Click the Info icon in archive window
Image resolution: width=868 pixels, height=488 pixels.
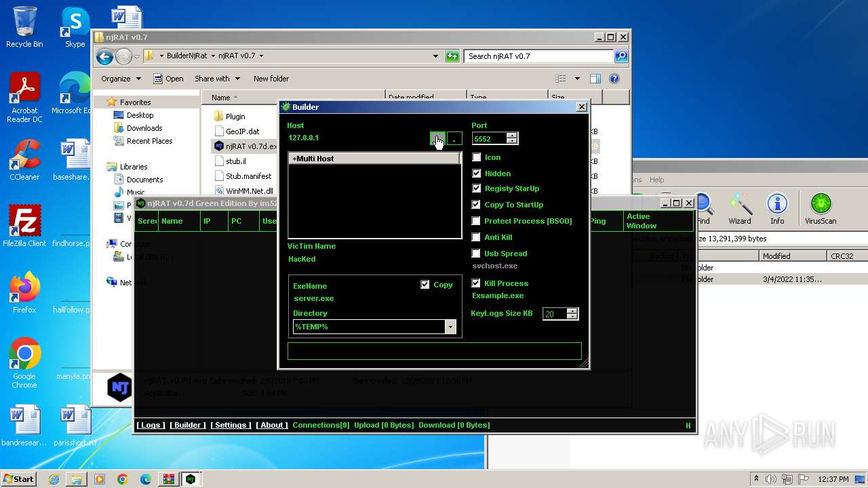click(777, 209)
